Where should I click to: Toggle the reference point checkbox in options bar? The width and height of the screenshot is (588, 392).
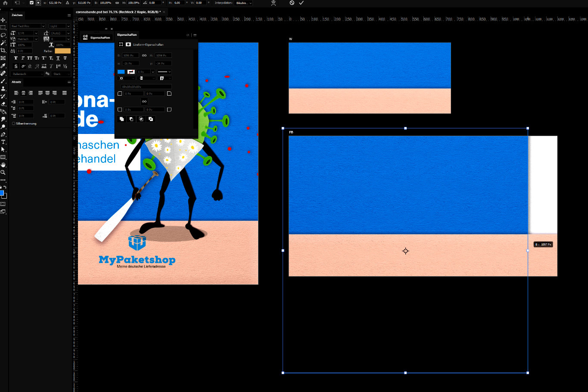pyautogui.click(x=31, y=3)
